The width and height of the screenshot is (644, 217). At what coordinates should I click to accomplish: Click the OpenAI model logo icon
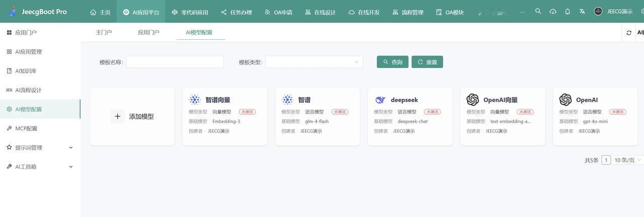[566, 100]
